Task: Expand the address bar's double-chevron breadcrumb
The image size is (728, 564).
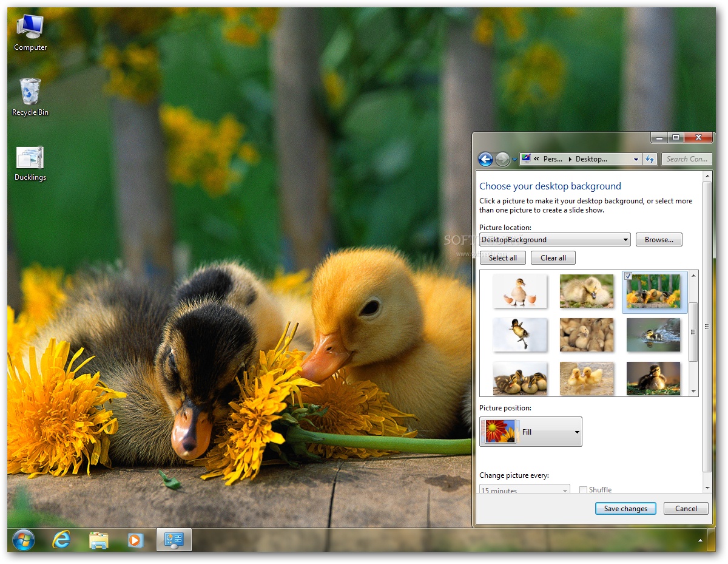Action: pyautogui.click(x=537, y=159)
